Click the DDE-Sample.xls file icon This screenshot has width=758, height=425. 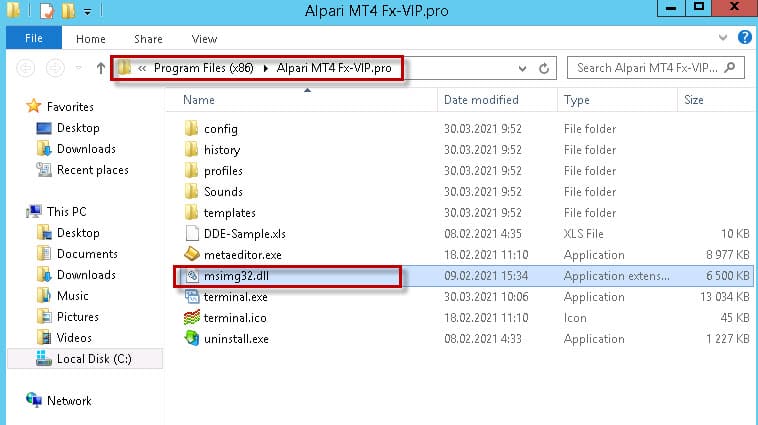pos(193,234)
